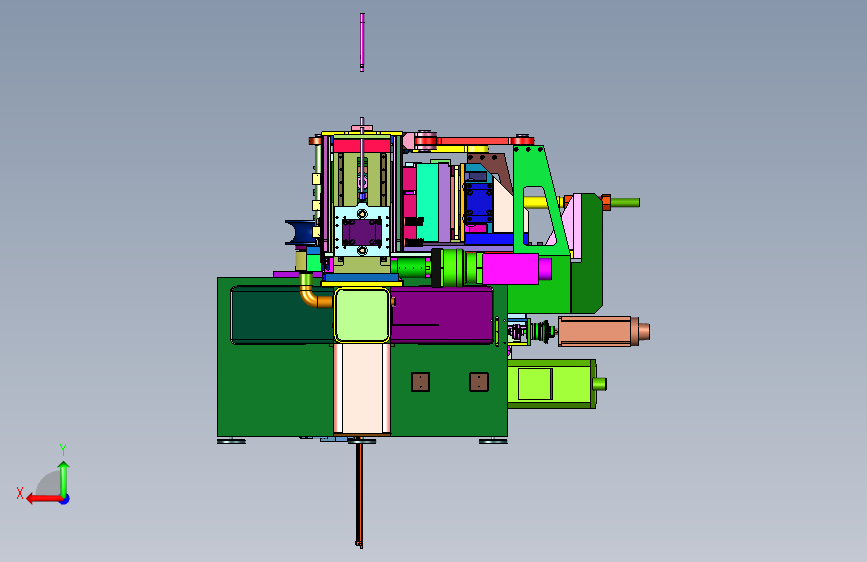
Task: Click the red X axis arrow of the triad
Action: point(44,499)
